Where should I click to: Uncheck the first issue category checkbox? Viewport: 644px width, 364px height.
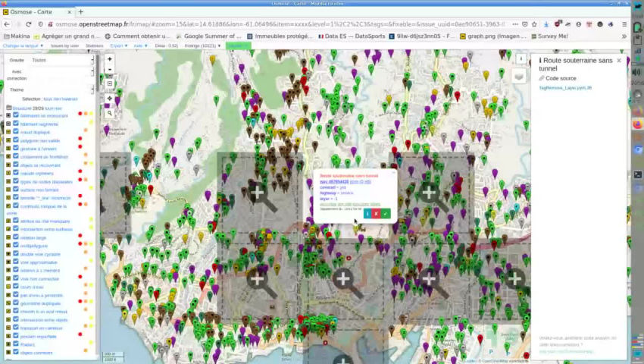[x=16, y=115]
